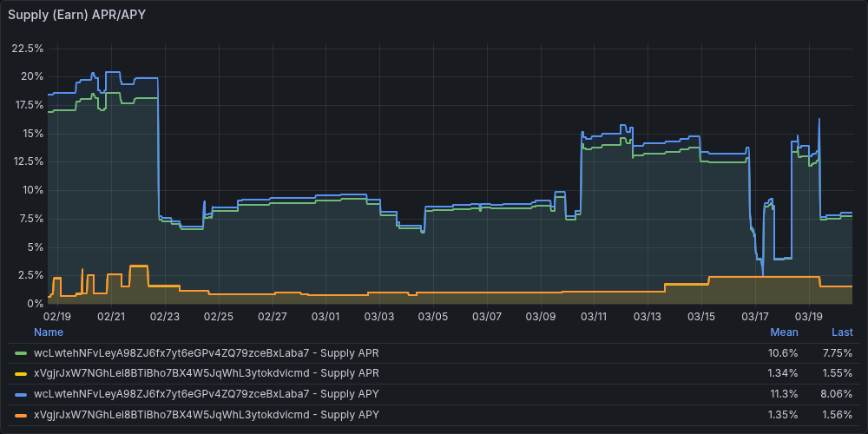Click the 22.5% y-axis label
This screenshot has width=868, height=434.
pos(28,48)
